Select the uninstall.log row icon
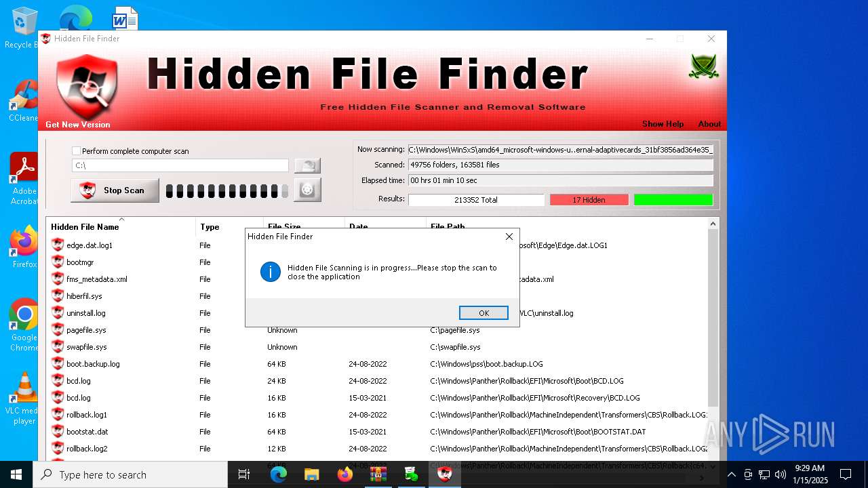The image size is (868, 488). tap(58, 313)
